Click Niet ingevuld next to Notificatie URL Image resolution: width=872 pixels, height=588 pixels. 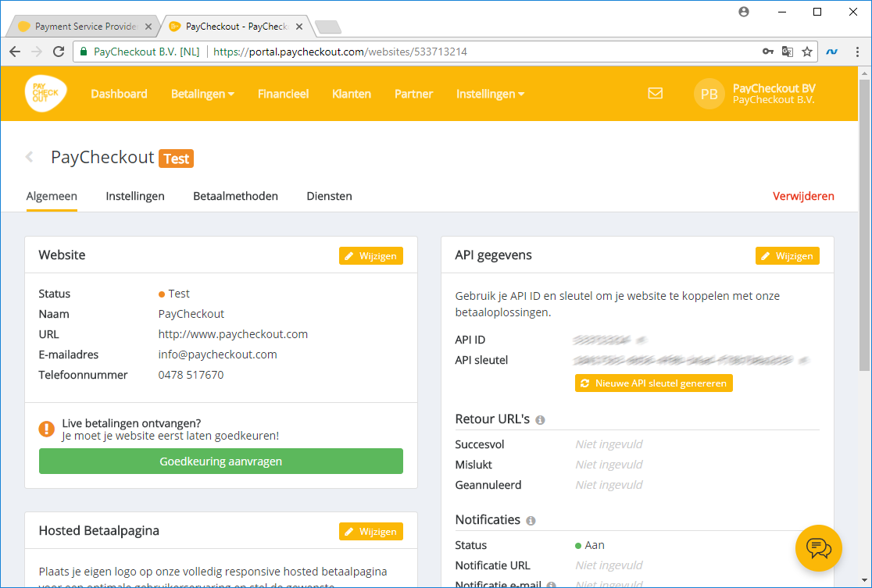click(609, 565)
